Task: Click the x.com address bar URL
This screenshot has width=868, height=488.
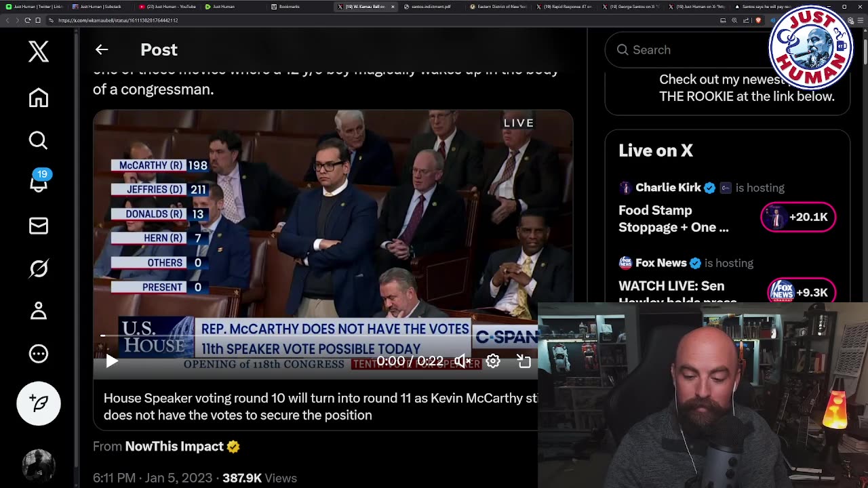Action: pyautogui.click(x=118, y=20)
